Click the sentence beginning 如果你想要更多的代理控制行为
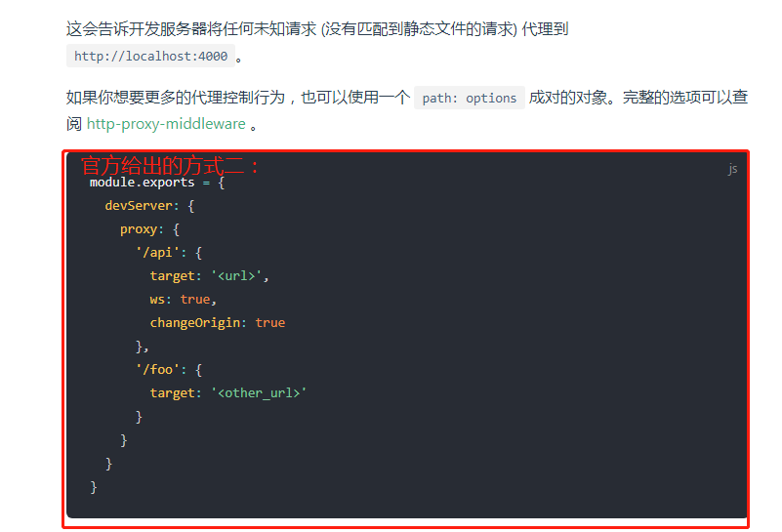Image resolution: width=782 pixels, height=532 pixels. click(x=407, y=110)
